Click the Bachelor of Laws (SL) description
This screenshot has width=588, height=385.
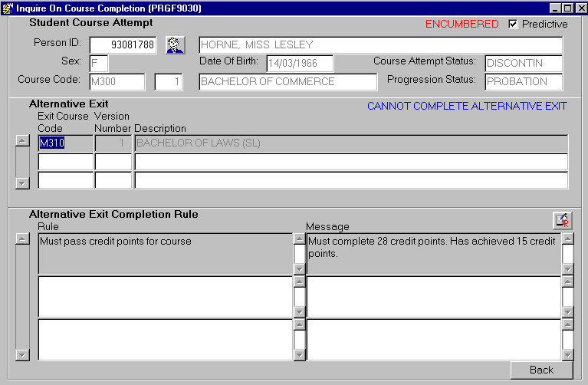click(350, 143)
